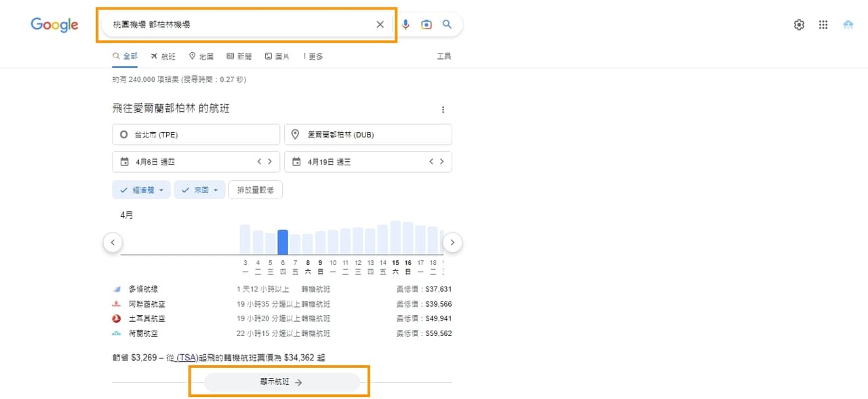Move return date 4月19日 one day later
Screen dimensions: 868x399
[442, 162]
